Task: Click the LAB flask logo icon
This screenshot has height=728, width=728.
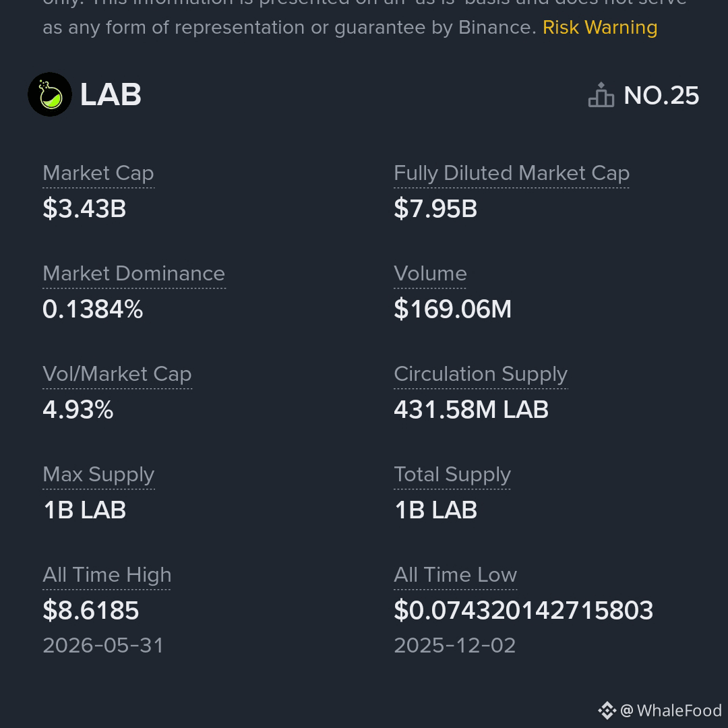Action: coord(50,95)
